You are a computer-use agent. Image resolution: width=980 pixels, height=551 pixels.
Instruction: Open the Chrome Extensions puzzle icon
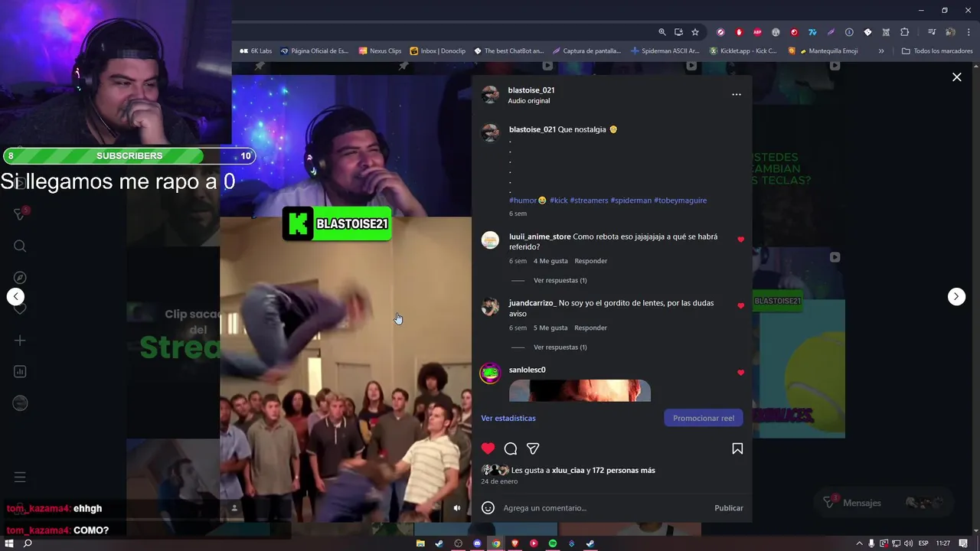click(904, 32)
